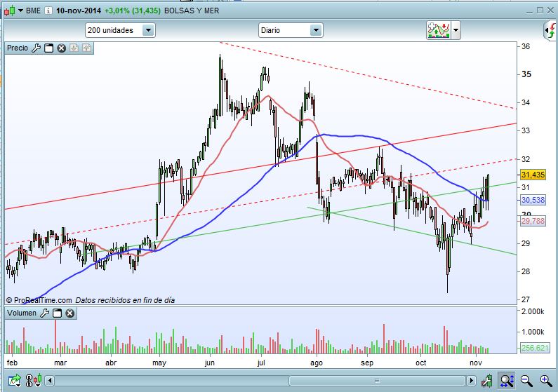Click the Volumen panel label

(22, 313)
